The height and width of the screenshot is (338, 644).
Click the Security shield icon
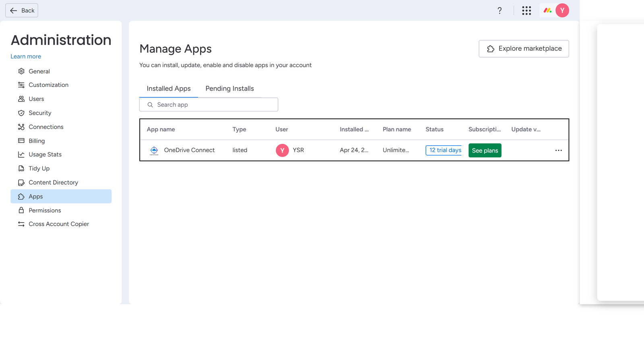pos(21,113)
